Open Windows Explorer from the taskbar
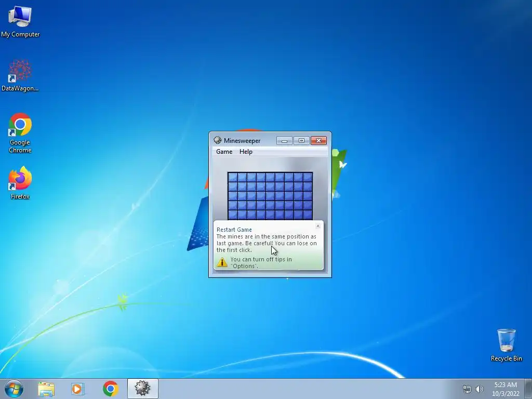Image resolution: width=532 pixels, height=399 pixels. (x=46, y=389)
